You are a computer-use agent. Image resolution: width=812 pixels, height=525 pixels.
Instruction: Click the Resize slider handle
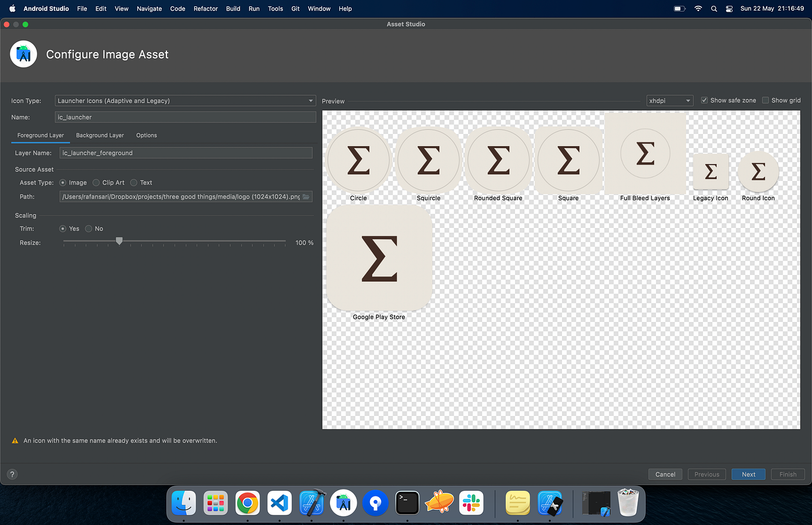[119, 241]
